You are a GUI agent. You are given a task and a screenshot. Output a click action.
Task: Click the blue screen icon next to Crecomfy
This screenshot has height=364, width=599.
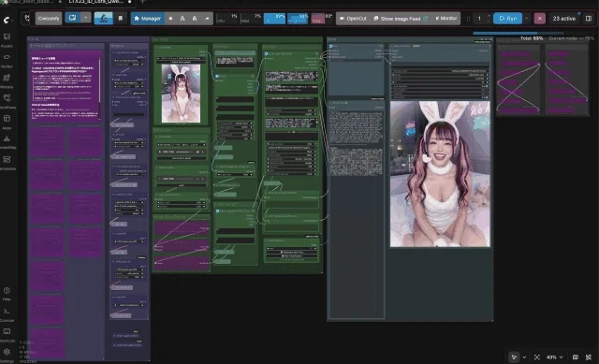pyautogui.click(x=73, y=18)
